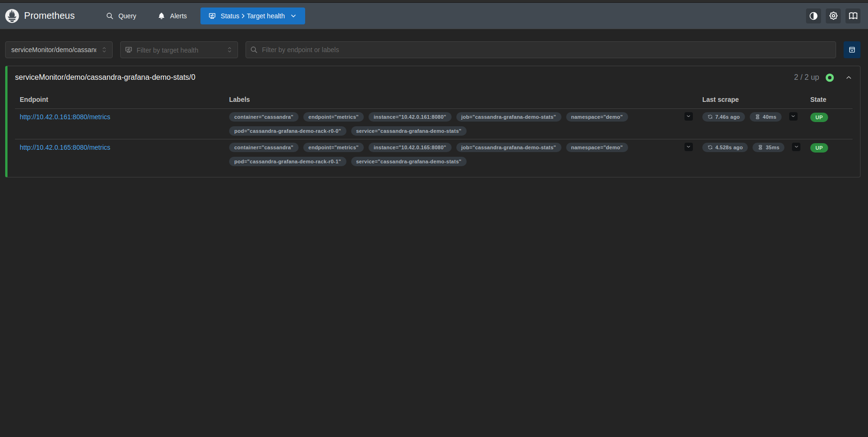The image size is (868, 437).
Task: Open the settings gear icon
Action: (x=833, y=16)
